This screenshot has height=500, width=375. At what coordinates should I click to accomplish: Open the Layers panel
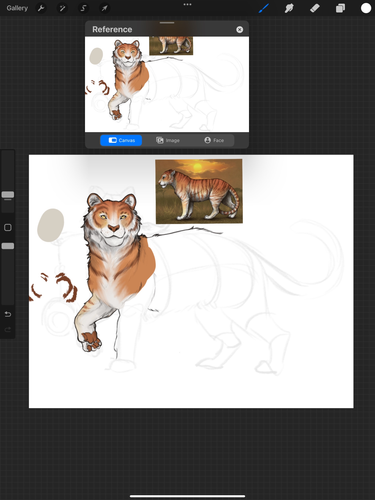(x=340, y=8)
